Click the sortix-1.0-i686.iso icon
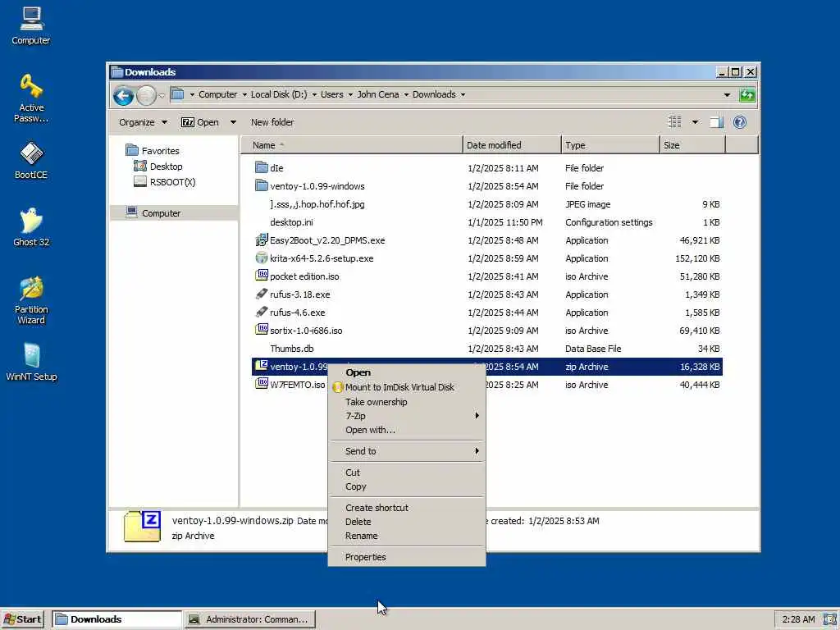Viewport: 840px width, 630px height. point(262,330)
